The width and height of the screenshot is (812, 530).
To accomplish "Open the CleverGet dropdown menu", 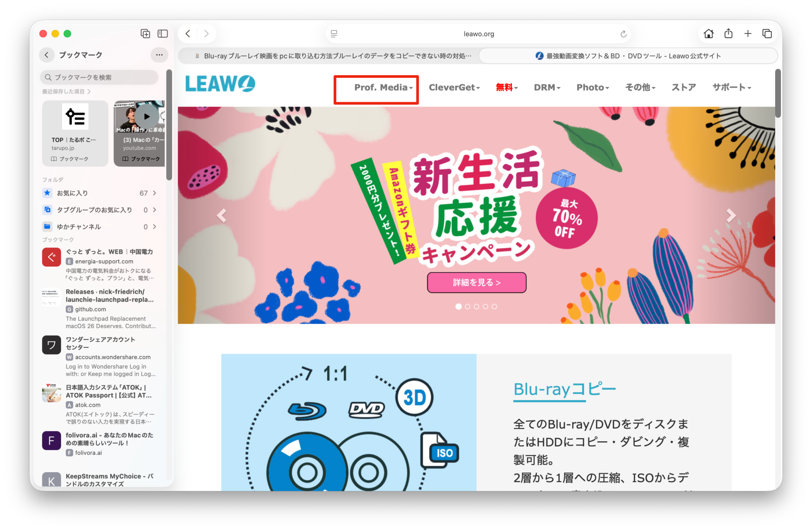I will click(454, 87).
